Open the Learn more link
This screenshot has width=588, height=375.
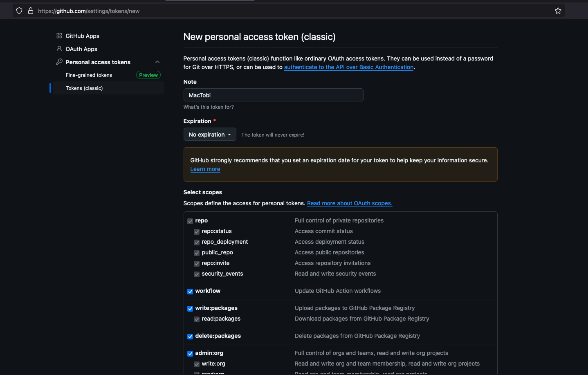click(205, 169)
